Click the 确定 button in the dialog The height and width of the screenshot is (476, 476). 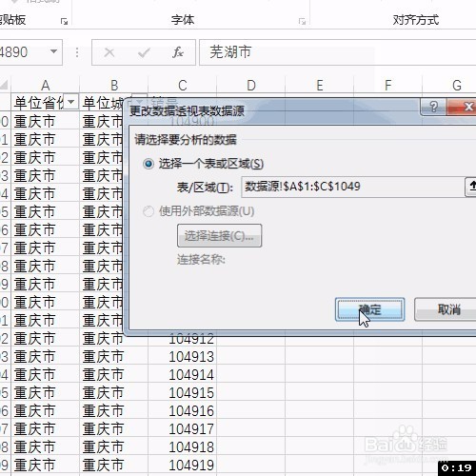coord(369,309)
